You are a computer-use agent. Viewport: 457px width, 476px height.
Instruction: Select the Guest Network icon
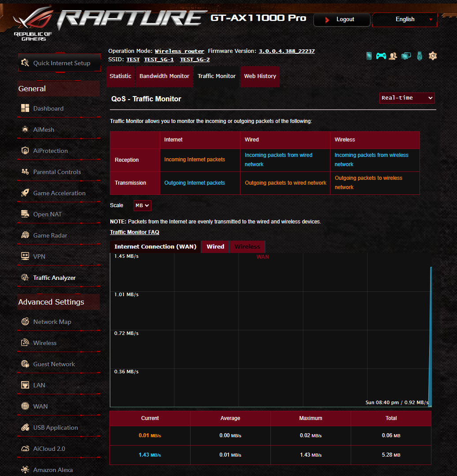click(x=25, y=364)
